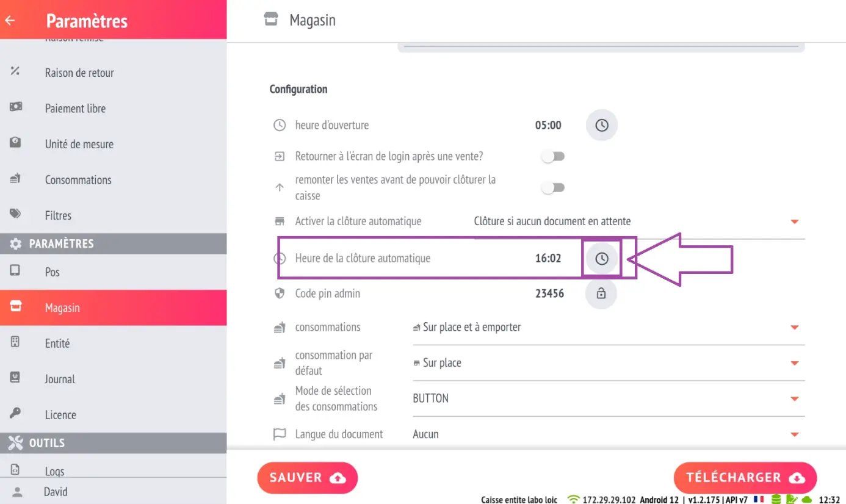Click the Licence key icon in sidebar
The width and height of the screenshot is (846, 504).
[15, 414]
